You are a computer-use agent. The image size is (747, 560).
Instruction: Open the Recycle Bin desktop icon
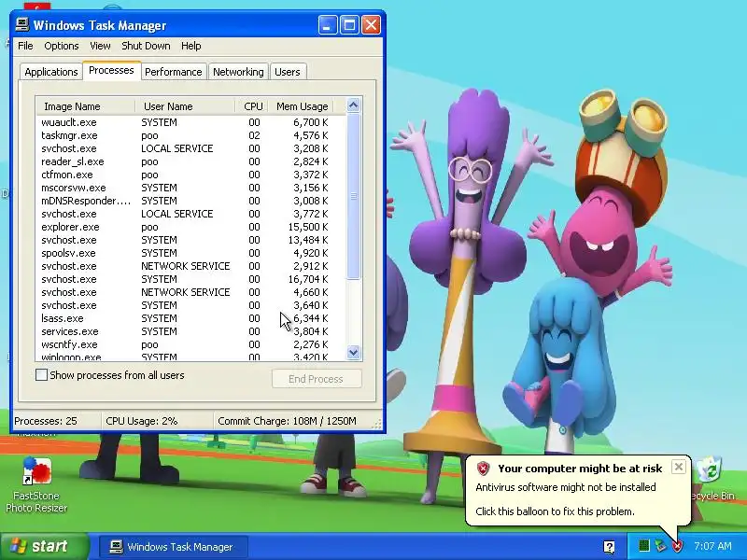click(712, 479)
